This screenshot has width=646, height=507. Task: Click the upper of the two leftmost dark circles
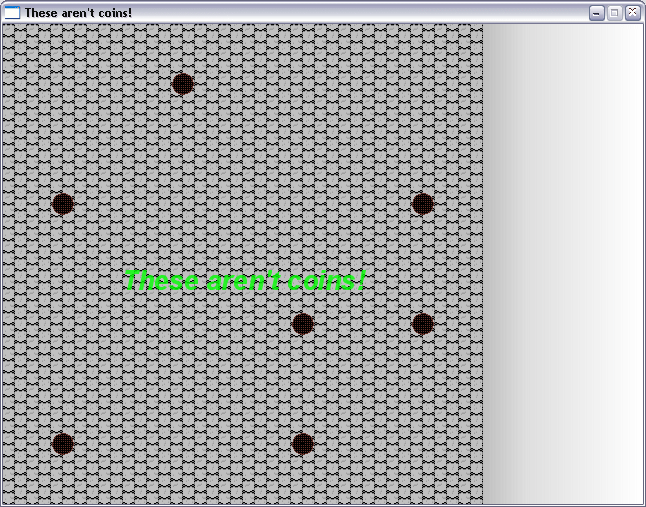[63, 204]
